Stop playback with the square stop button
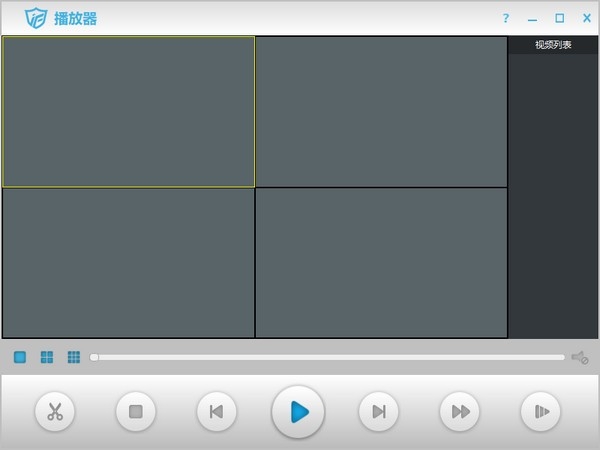The image size is (600, 450). click(136, 411)
